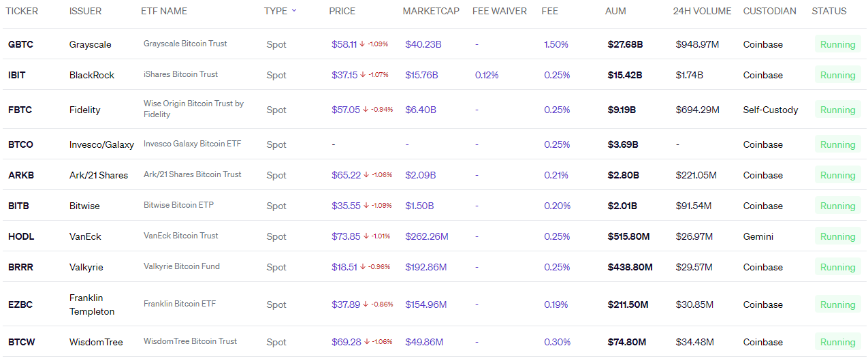Open Ark/21 Shares Bitcoin Trust name

click(193, 174)
